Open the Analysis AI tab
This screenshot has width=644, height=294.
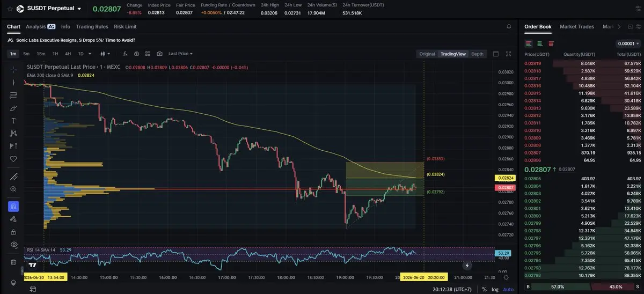tap(40, 26)
